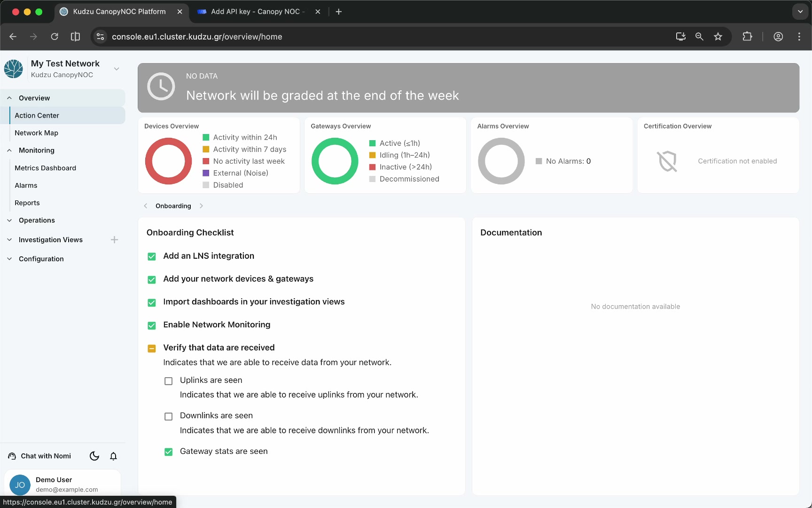Toggle browser side panel icon

(75, 37)
